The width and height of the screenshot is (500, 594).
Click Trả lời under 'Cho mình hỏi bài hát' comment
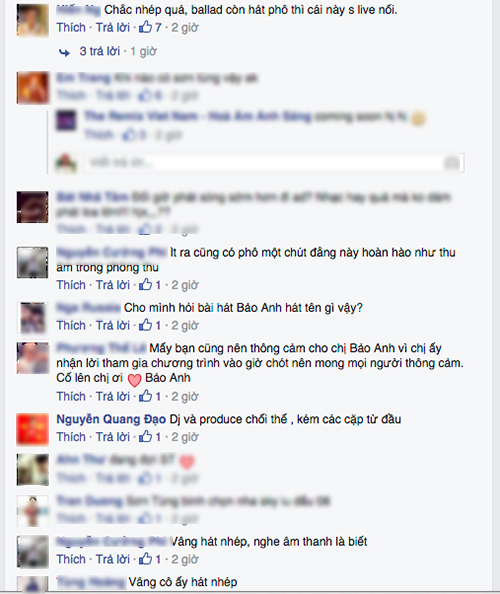(x=112, y=325)
